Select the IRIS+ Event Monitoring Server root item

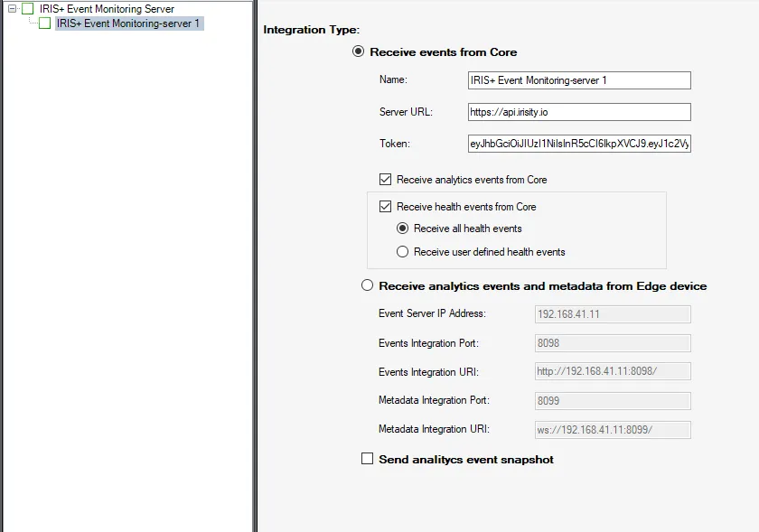tap(107, 9)
